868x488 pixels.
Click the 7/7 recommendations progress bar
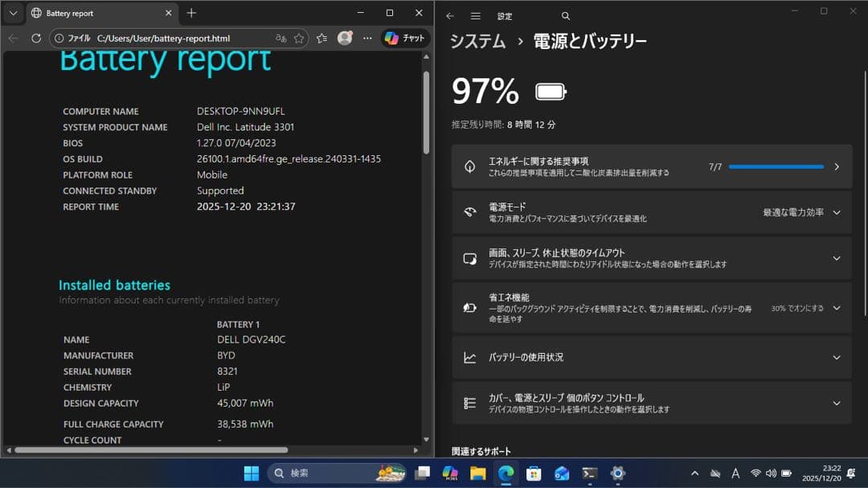778,166
